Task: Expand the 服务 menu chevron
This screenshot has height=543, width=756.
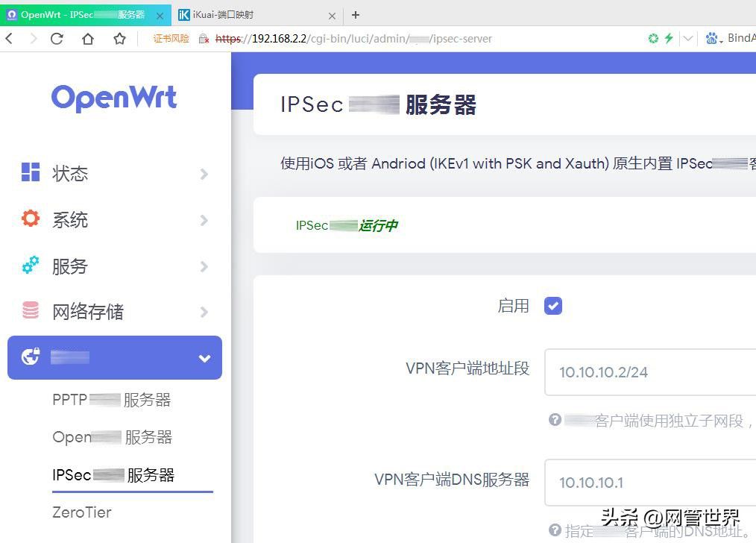Action: [x=204, y=267]
